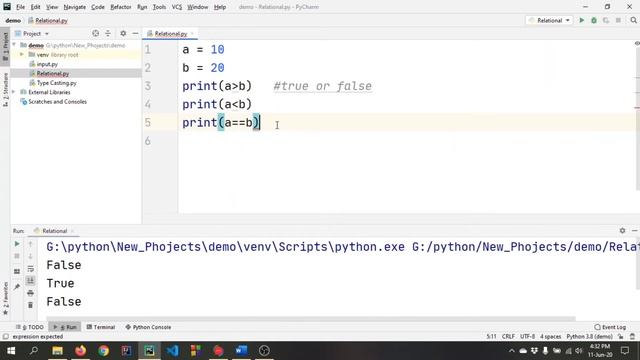The image size is (640, 360).
Task: Toggle soft-wrap in Run console
Action: (x=30, y=269)
